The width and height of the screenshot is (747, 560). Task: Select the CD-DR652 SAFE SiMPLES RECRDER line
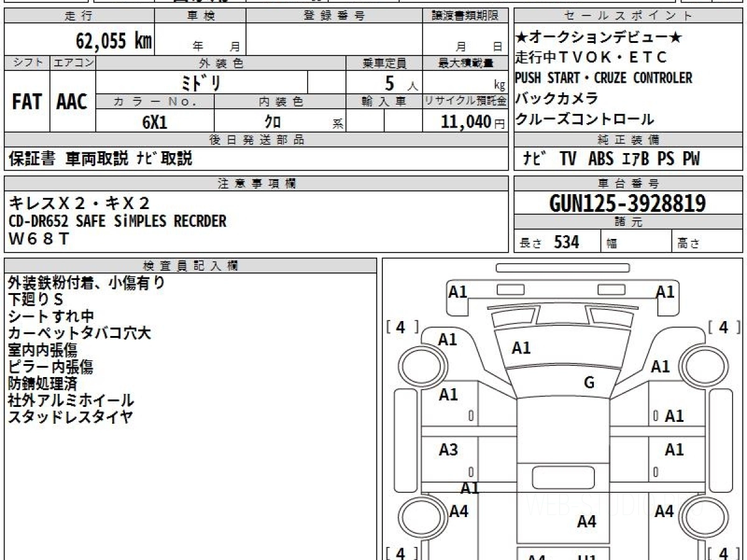[117, 221]
